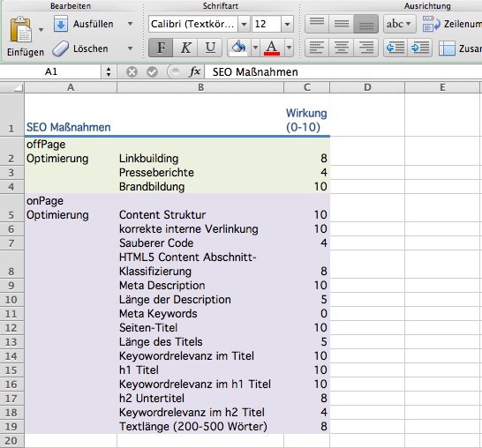The height and width of the screenshot is (448, 482).
Task: Click the value 0 beside Meta Keywords
Action: (307, 314)
